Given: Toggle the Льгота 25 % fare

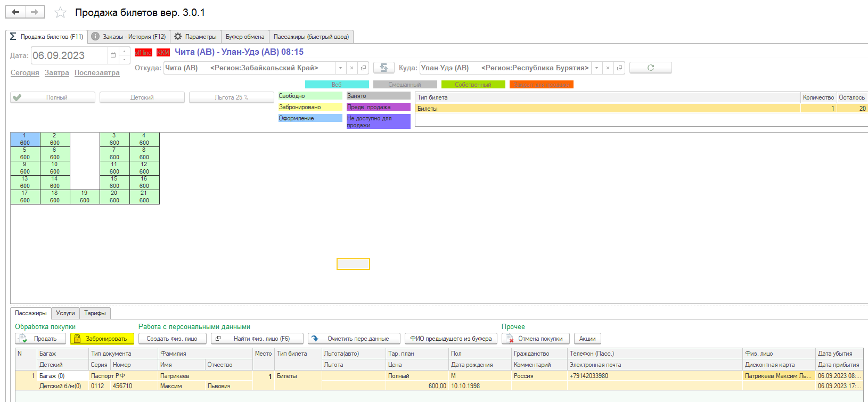Looking at the screenshot, I should pos(232,97).
